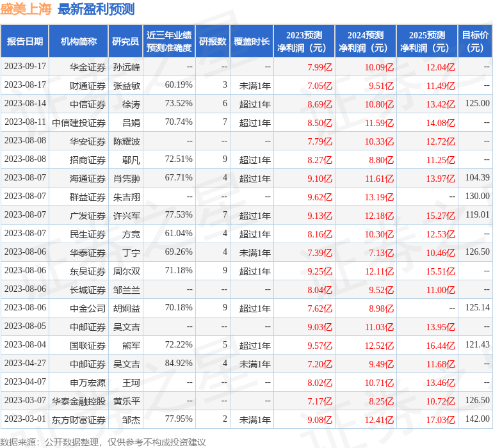Click the 2025预测净利润 header
Screen dimensions: 493x448
tap(427, 41)
